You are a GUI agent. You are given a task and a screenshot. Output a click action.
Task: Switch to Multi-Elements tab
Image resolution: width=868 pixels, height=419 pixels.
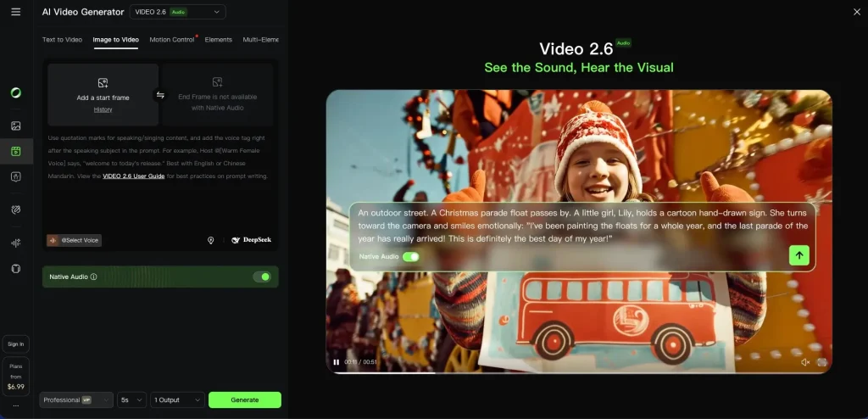(261, 39)
